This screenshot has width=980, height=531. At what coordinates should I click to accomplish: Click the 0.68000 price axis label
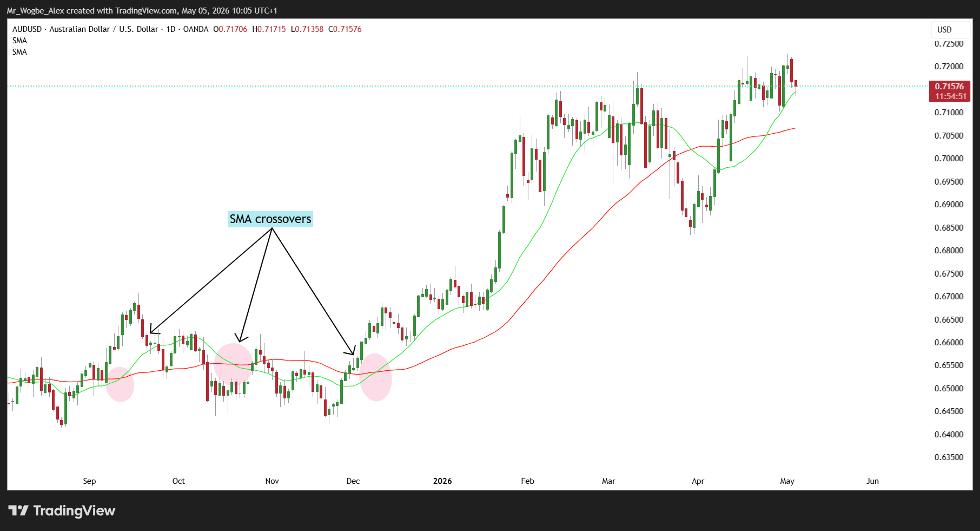click(x=949, y=251)
